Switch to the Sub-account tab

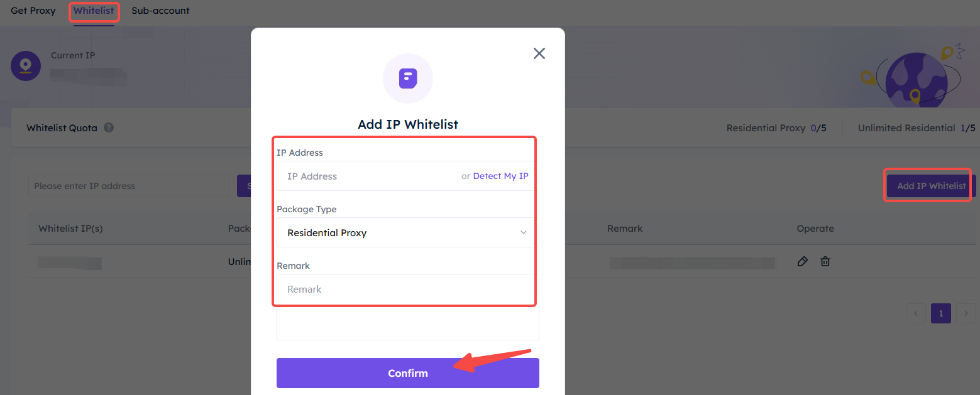point(160,11)
